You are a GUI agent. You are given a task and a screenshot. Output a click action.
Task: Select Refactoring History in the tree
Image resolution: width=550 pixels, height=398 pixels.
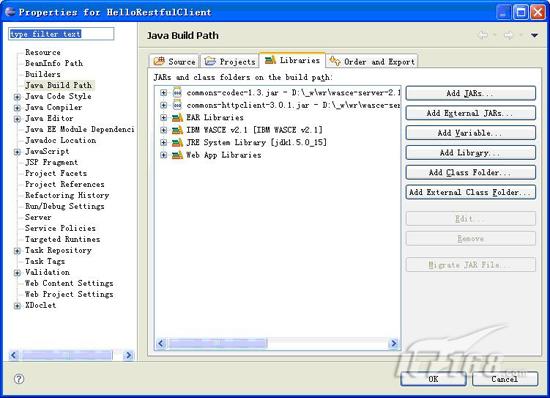tap(67, 195)
